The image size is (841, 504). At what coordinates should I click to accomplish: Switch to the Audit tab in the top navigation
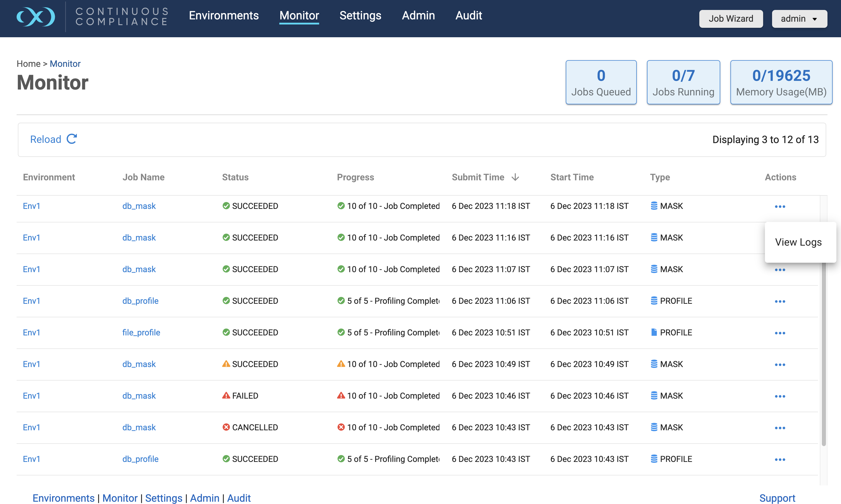[468, 16]
